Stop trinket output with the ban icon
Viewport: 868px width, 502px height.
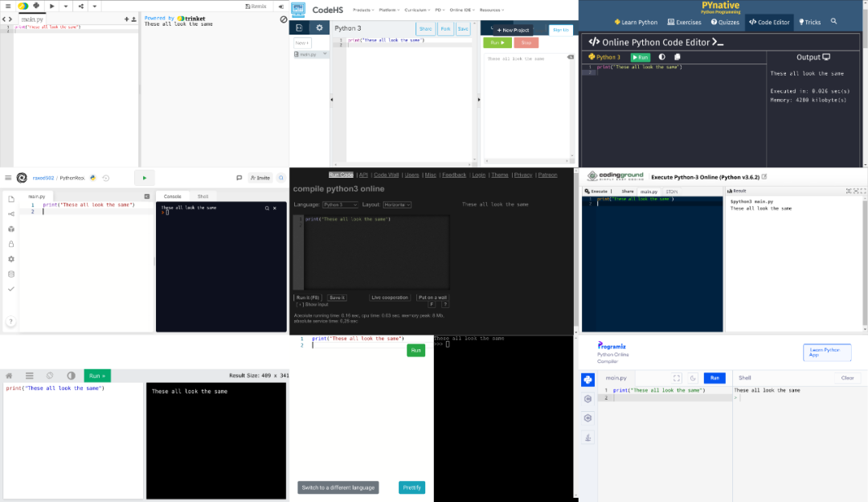tap(284, 19)
